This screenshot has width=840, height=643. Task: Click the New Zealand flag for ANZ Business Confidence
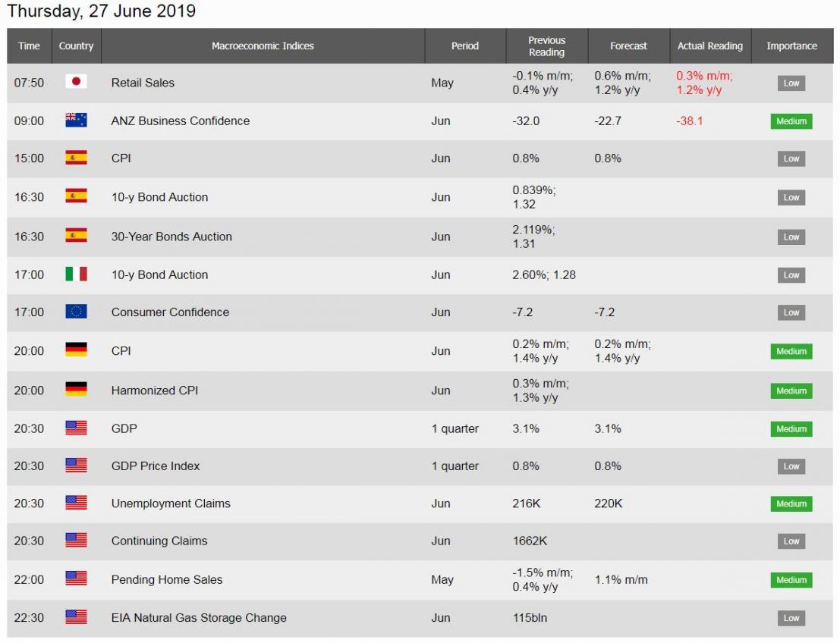(76, 121)
